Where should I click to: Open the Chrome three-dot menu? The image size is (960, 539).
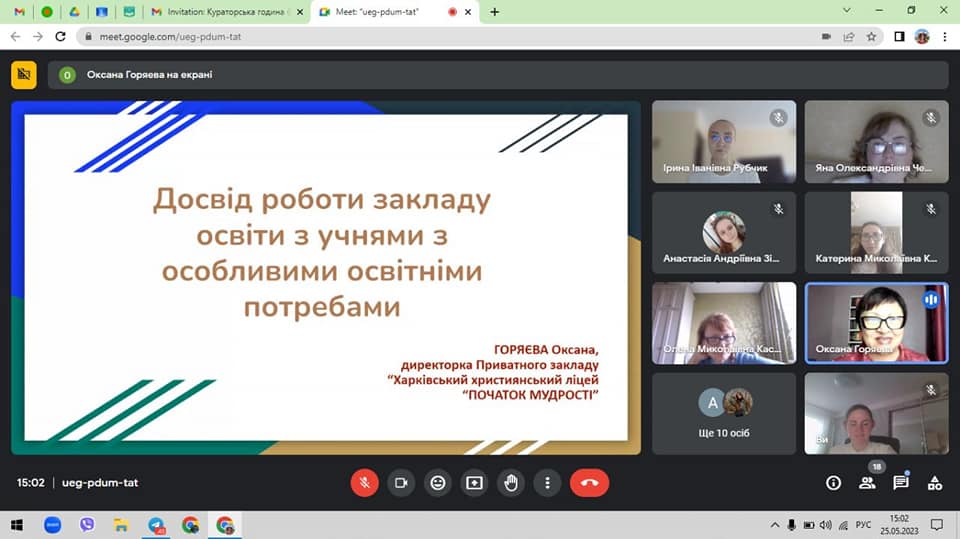943,36
